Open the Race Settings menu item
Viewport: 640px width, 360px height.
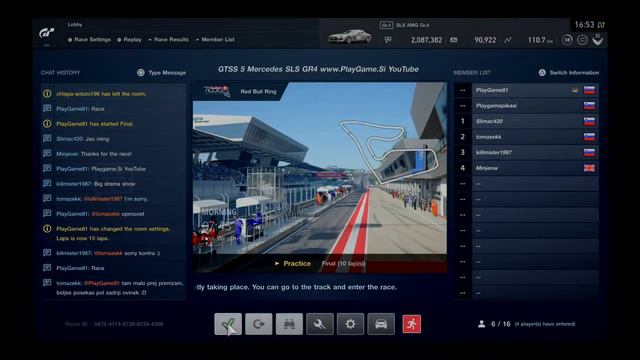click(x=89, y=40)
